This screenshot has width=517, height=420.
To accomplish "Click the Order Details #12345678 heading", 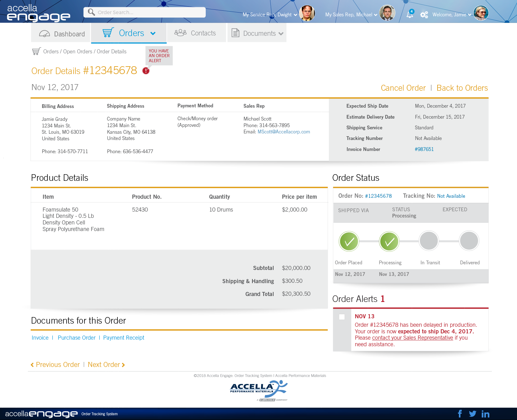I will (84, 71).
